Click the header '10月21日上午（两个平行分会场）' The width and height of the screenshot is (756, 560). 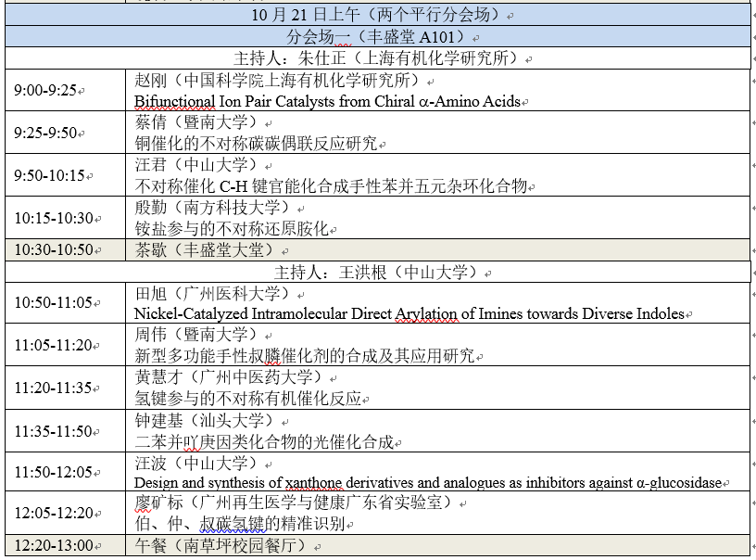click(377, 15)
